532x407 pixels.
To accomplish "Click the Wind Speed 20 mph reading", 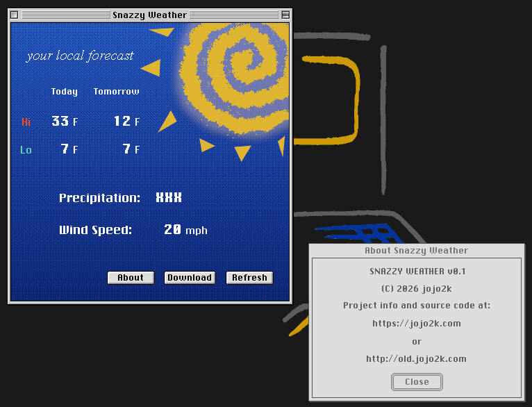I will pos(185,230).
